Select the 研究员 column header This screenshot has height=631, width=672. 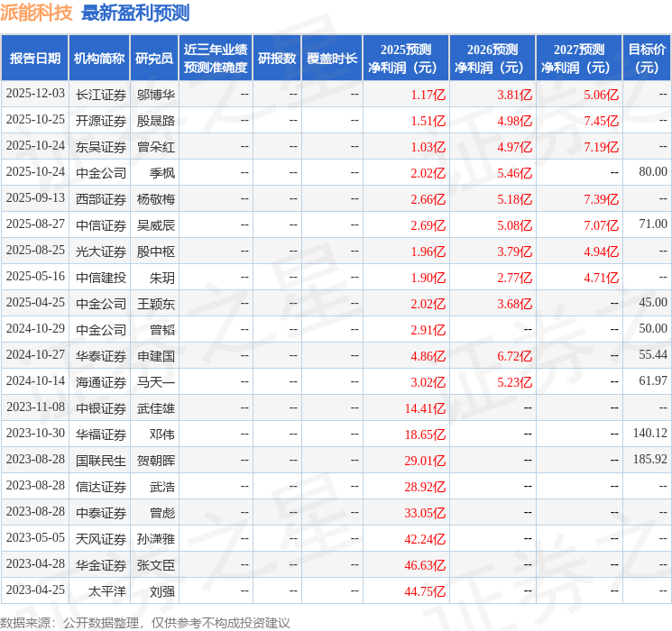pyautogui.click(x=154, y=59)
